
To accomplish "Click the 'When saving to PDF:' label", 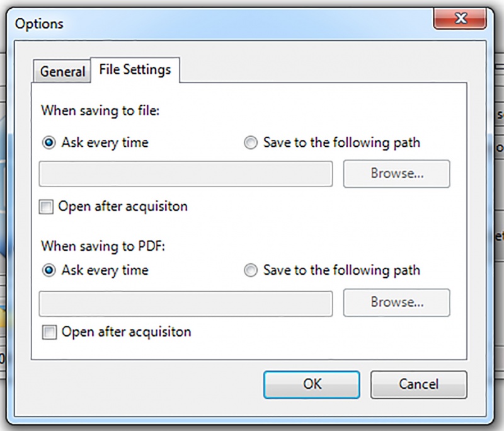I will (x=103, y=246).
